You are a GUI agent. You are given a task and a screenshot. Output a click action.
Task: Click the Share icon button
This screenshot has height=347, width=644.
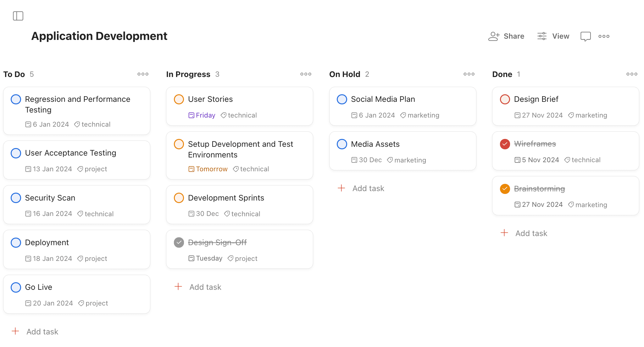494,36
